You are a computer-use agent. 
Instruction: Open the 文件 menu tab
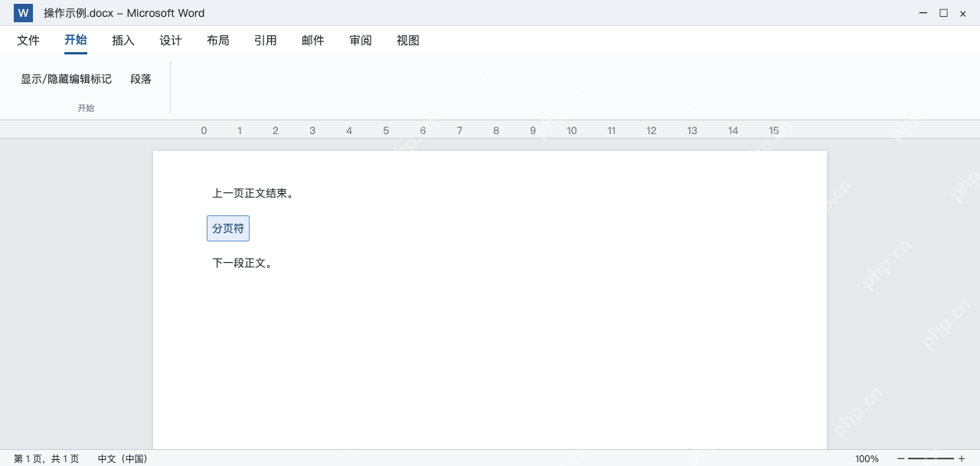[x=28, y=41]
